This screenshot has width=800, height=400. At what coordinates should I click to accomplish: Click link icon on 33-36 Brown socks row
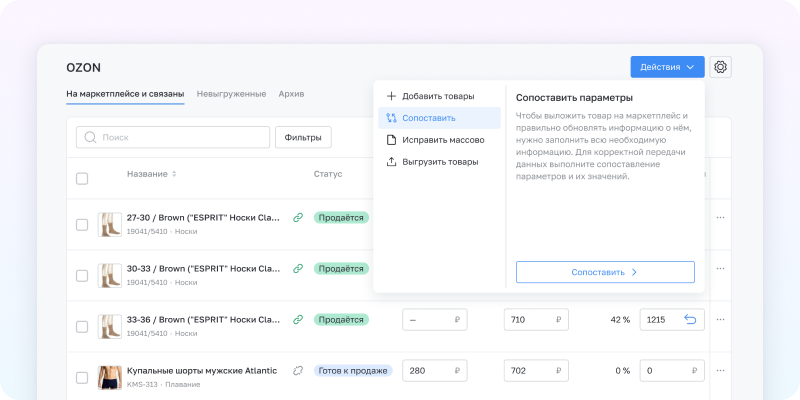[297, 320]
